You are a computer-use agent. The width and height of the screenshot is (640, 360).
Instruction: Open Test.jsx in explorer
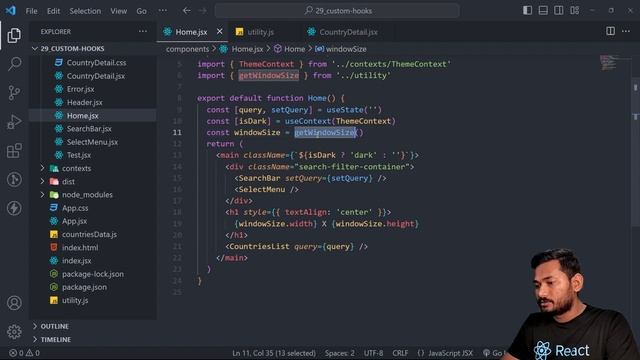[79, 155]
